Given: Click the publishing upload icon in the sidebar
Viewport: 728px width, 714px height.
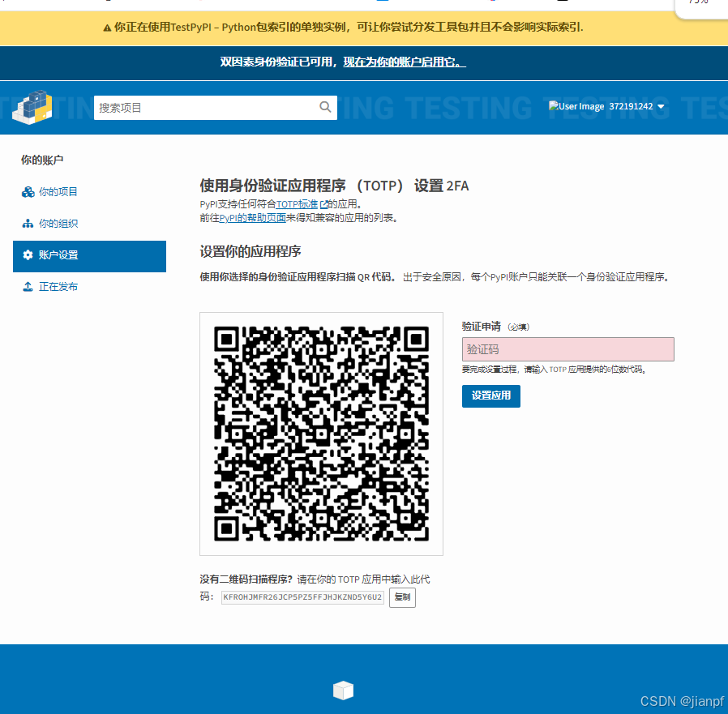Looking at the screenshot, I should click(x=28, y=286).
